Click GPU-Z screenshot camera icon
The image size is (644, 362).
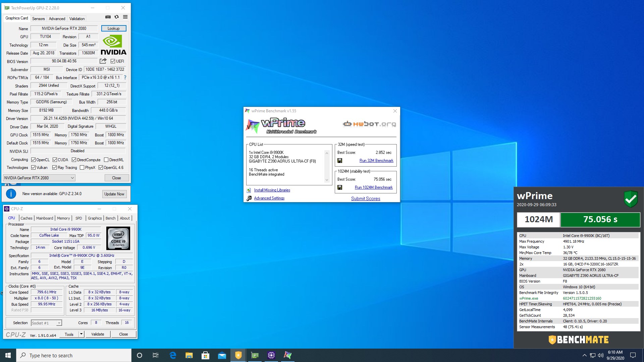tap(108, 17)
